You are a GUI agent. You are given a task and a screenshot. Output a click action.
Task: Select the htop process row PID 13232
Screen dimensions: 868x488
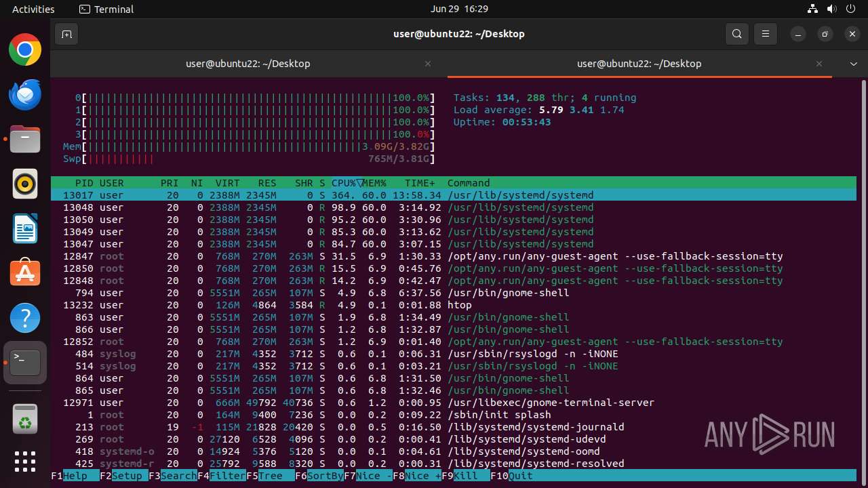pos(454,305)
